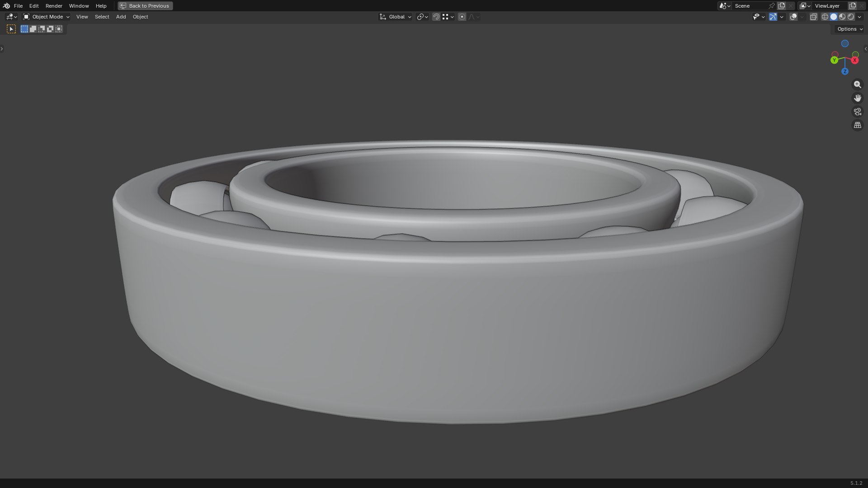868x488 pixels.
Task: Switch to solid viewport shading
Action: click(x=834, y=17)
